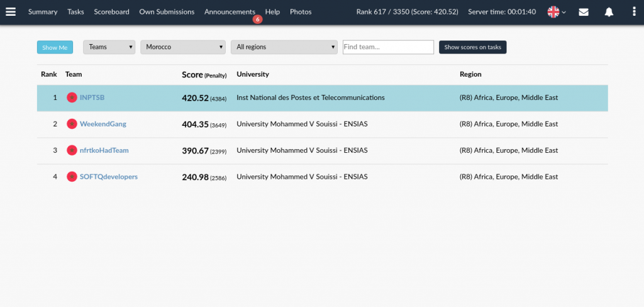Open the messages envelope icon
Viewport: 644px width, 307px height.
coord(584,13)
